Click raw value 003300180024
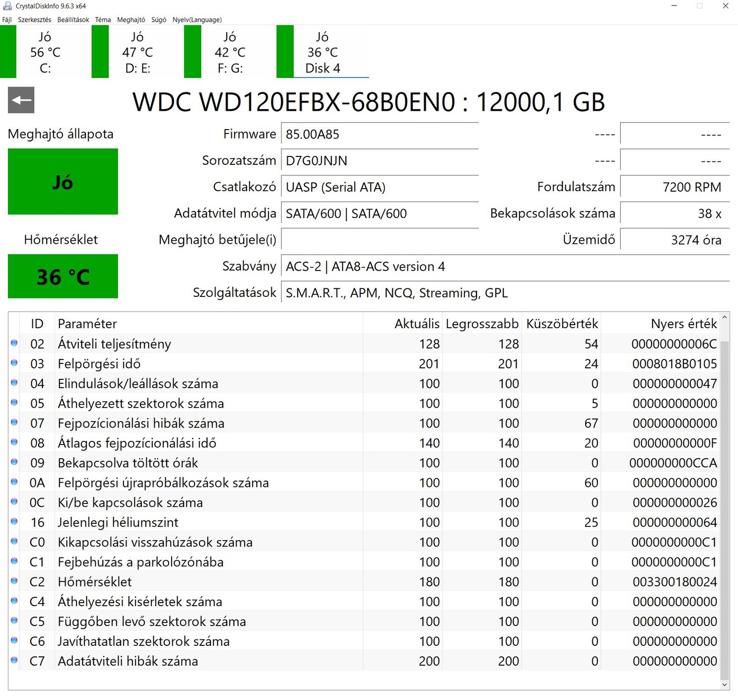Screen dimensions: 738x700 pyautogui.click(x=675, y=582)
